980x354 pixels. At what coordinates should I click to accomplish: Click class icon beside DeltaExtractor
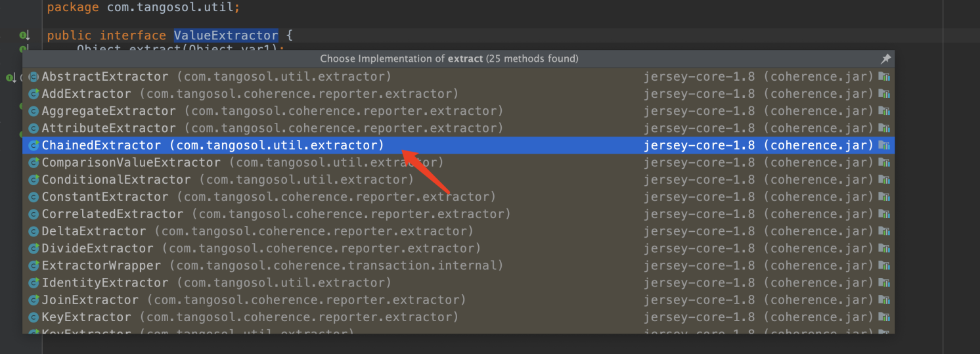coord(33,231)
